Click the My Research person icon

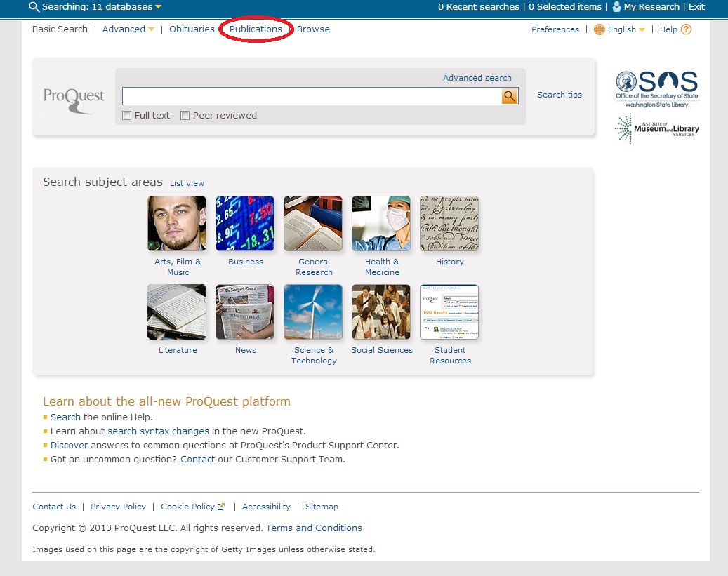click(x=616, y=6)
